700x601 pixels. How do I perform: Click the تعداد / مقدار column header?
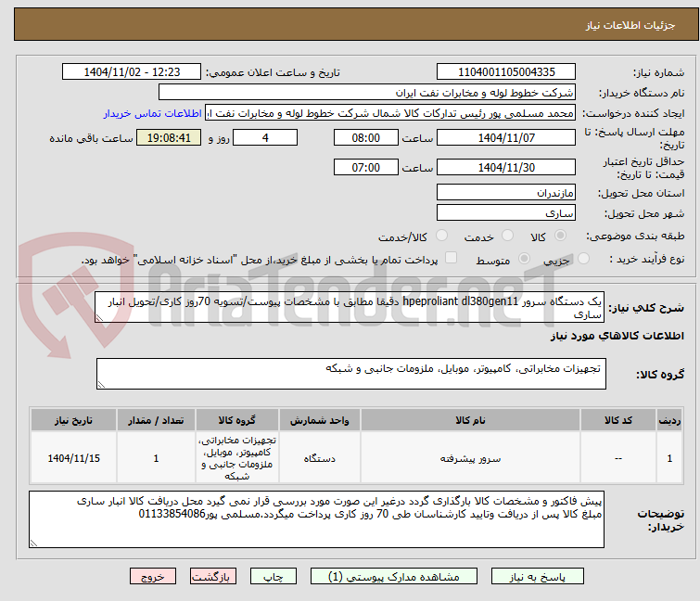tap(156, 420)
